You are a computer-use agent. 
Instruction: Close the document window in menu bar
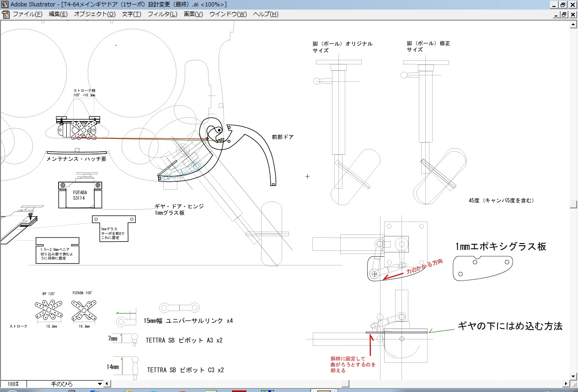tap(572, 14)
